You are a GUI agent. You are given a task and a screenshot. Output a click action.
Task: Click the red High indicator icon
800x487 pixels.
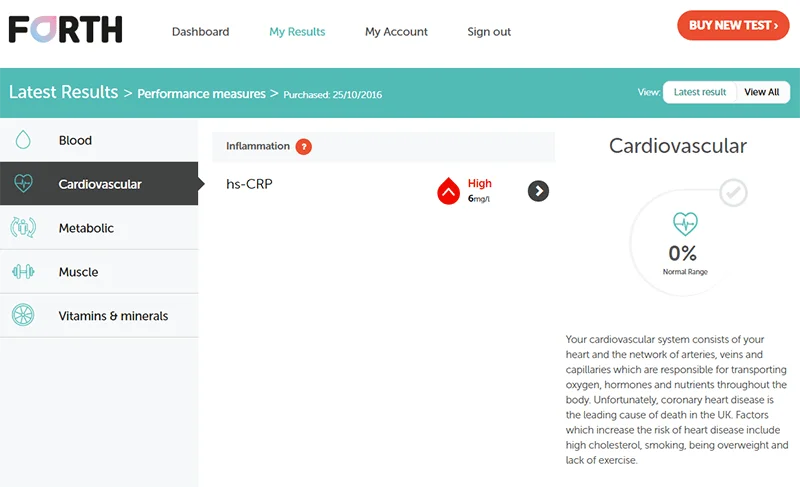[x=449, y=191]
